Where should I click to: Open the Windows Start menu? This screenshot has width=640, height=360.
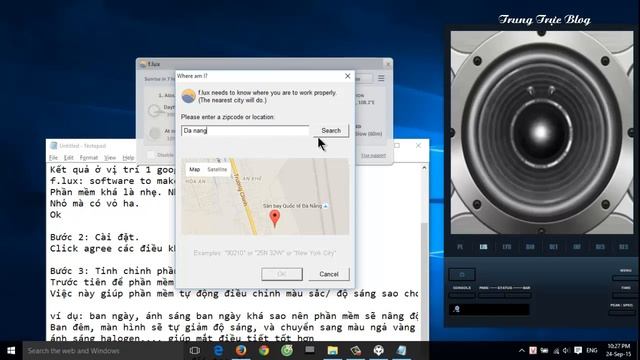tap(11, 351)
